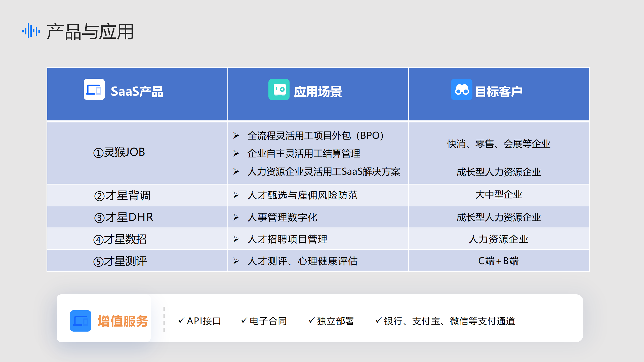This screenshot has height=362, width=644.
Task: Select the 目标客户 column header
Action: [499, 92]
